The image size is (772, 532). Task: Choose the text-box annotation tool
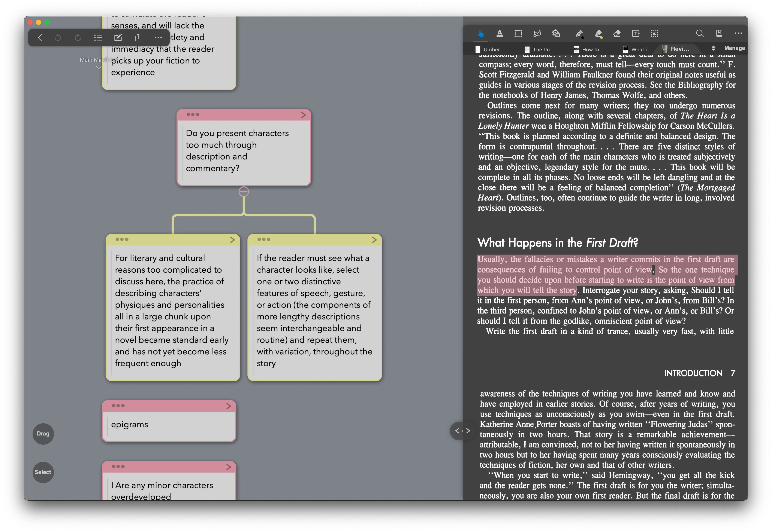click(636, 33)
